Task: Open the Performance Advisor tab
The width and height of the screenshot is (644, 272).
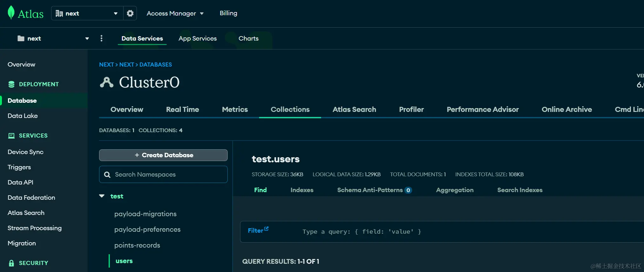Action: pyautogui.click(x=482, y=109)
